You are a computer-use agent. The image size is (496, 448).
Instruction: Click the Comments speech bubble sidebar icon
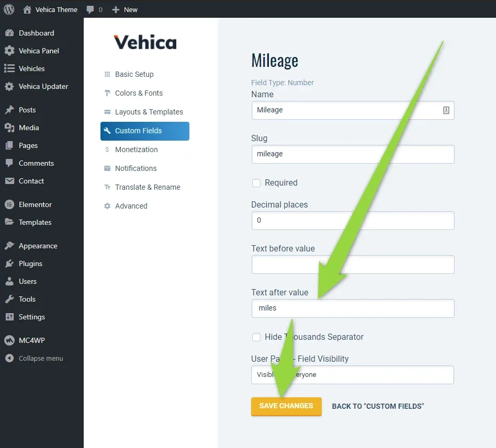[9, 163]
